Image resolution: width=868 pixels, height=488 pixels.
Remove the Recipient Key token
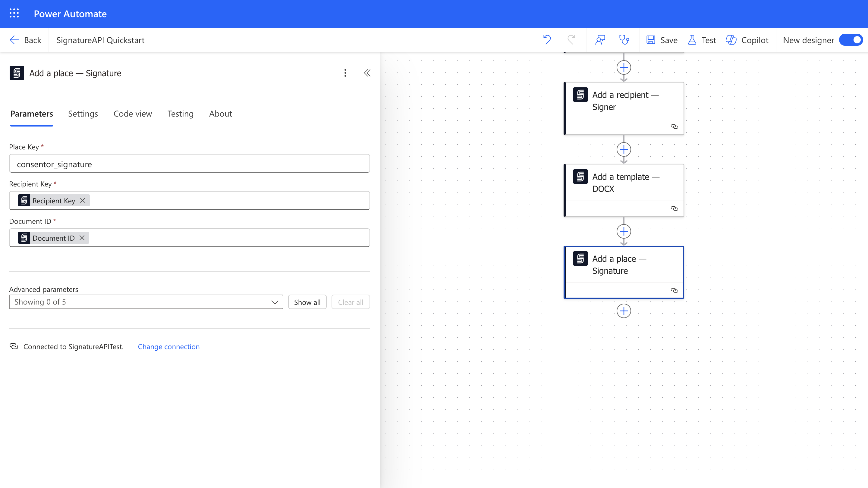click(x=83, y=200)
